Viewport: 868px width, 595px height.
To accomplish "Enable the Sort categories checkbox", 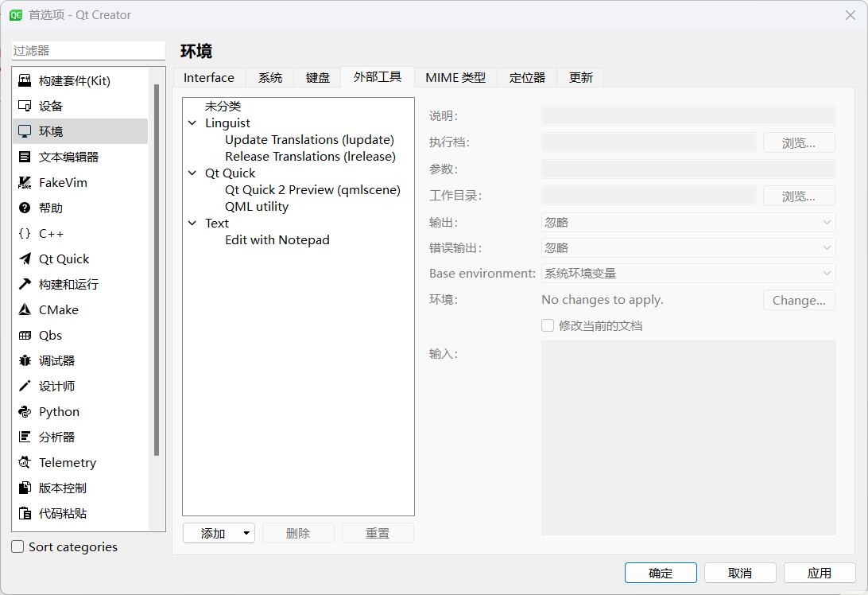I will (x=17, y=546).
